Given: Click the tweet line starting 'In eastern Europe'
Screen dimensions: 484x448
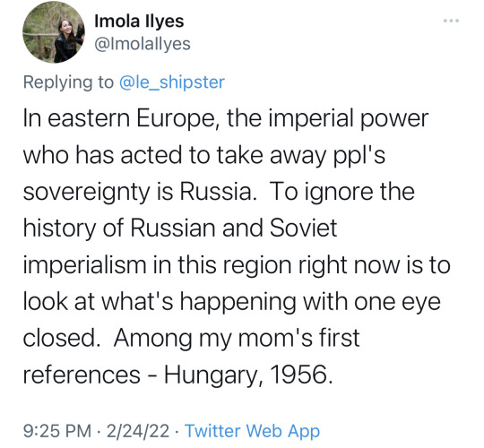Looking at the screenshot, I should point(226,119).
